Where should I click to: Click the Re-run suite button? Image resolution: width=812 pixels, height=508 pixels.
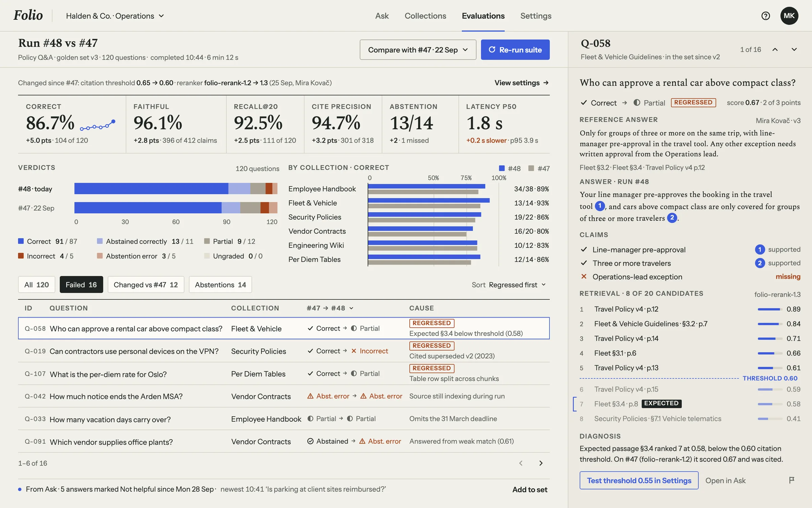pos(515,50)
